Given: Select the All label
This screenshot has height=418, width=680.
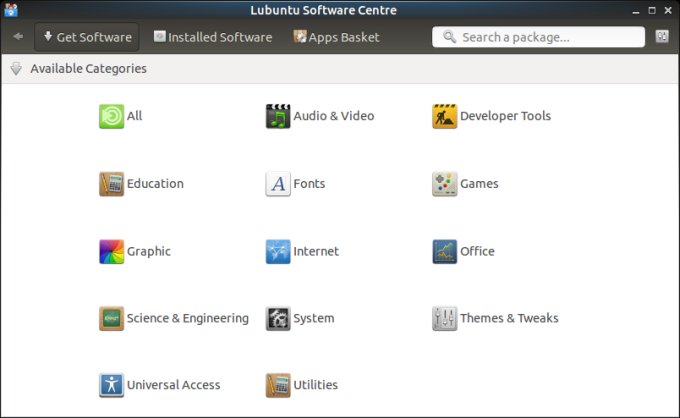Looking at the screenshot, I should (134, 116).
